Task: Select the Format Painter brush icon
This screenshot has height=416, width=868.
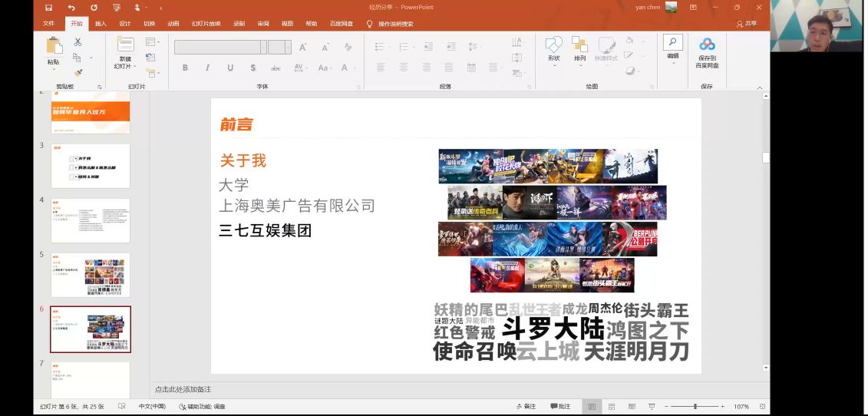Action: 78,73
